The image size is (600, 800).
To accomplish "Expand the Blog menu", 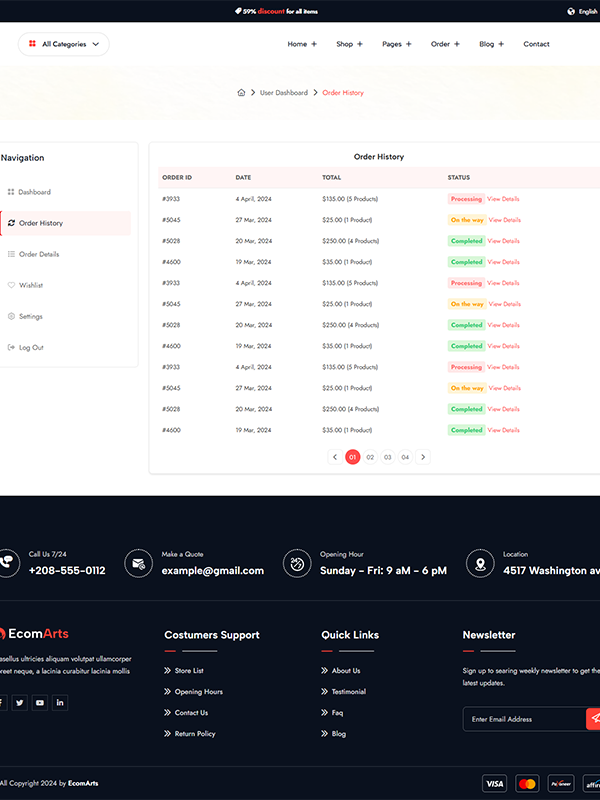I will tap(491, 44).
